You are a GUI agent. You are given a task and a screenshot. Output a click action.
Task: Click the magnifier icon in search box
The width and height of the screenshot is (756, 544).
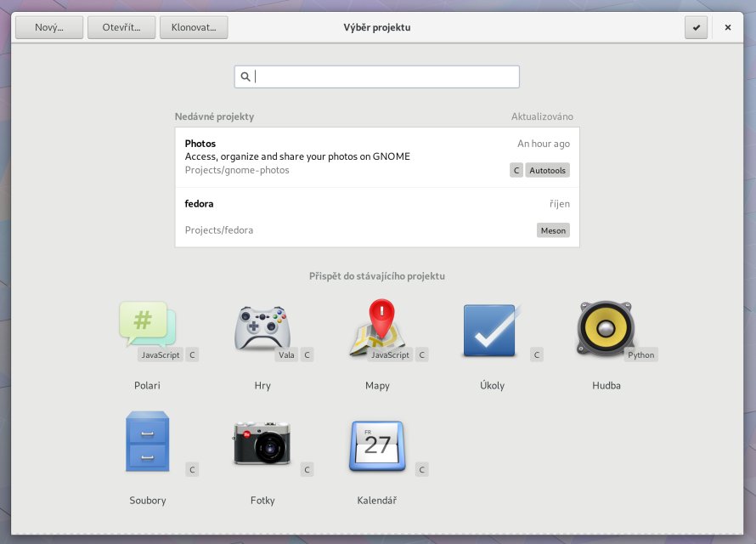[245, 76]
